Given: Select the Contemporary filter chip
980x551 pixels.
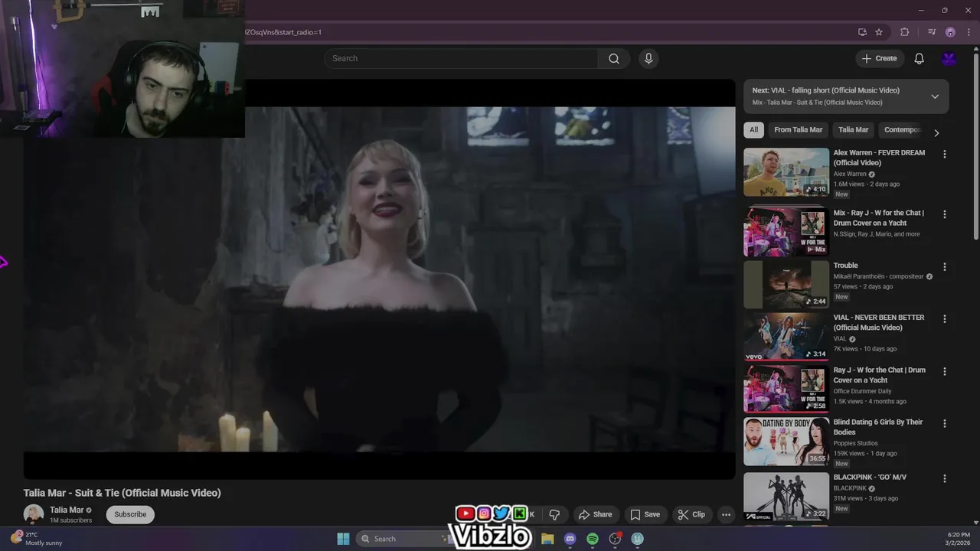Looking at the screenshot, I should point(902,130).
